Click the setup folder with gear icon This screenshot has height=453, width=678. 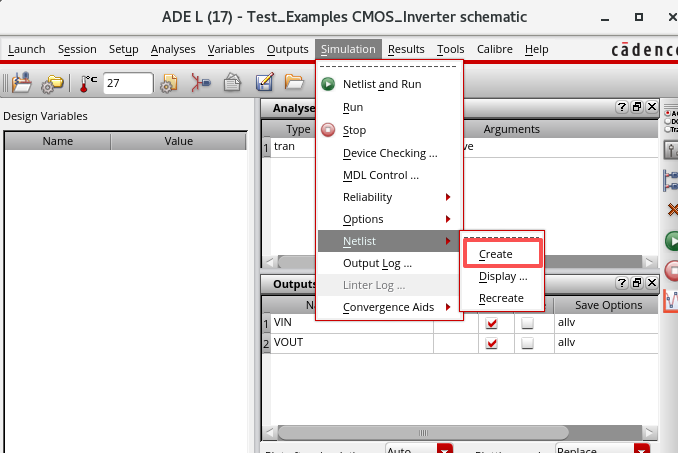(52, 83)
